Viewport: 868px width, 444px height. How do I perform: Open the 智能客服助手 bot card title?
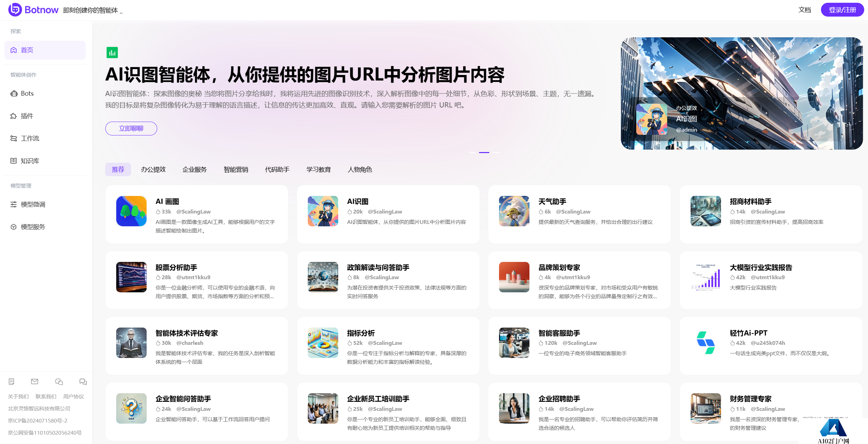559,333
